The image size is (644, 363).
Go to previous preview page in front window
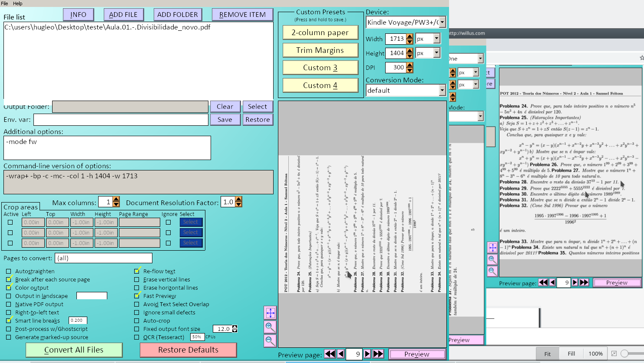pyautogui.click(x=341, y=354)
